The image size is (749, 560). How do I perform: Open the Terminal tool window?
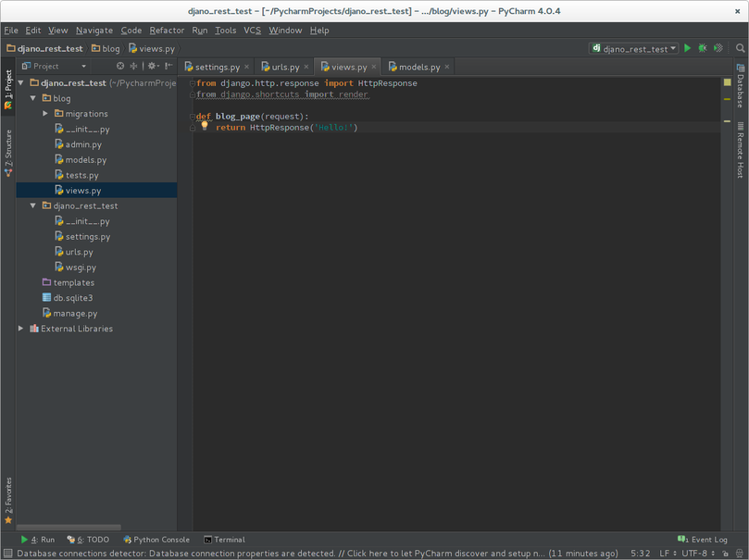tap(224, 540)
